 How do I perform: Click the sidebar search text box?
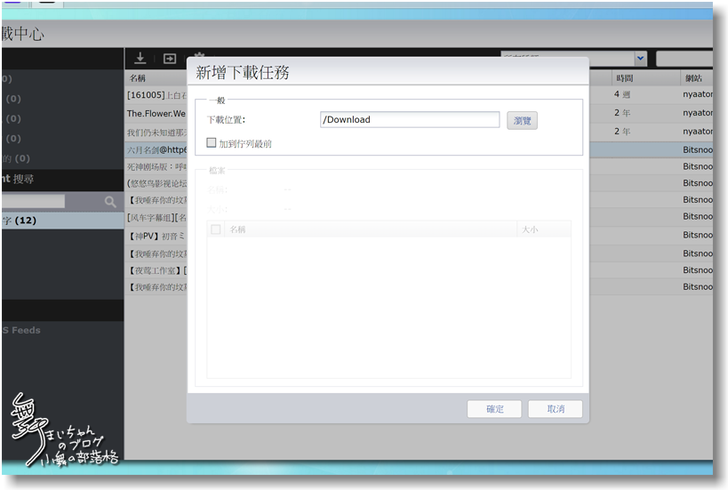tap(33, 201)
